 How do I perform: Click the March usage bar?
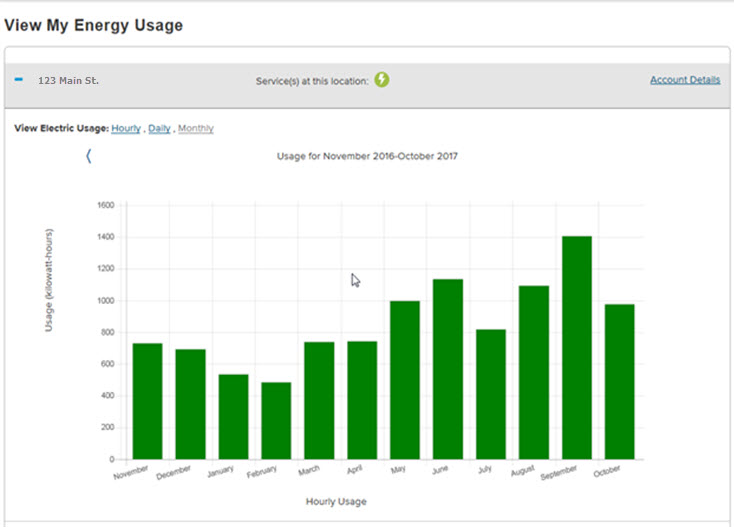point(319,400)
